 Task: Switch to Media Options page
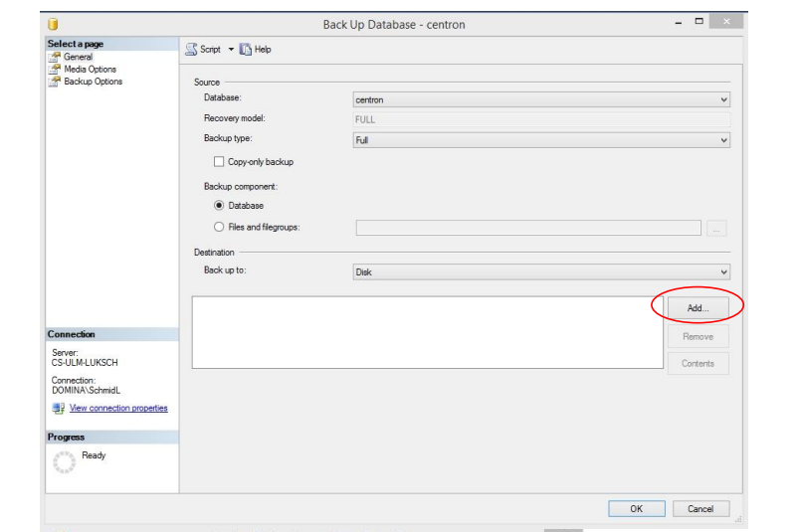click(90, 70)
